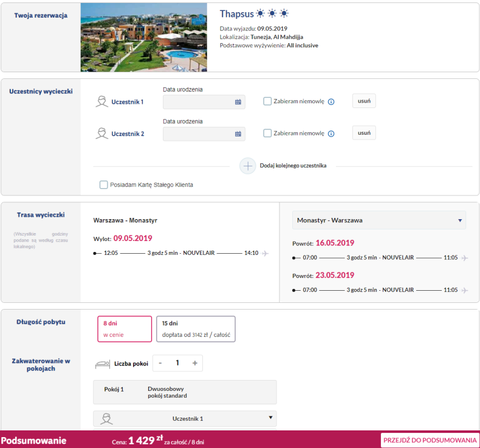Click calendar icon for Uczestnik 2 birth date
This screenshot has height=448, width=480.
point(238,134)
